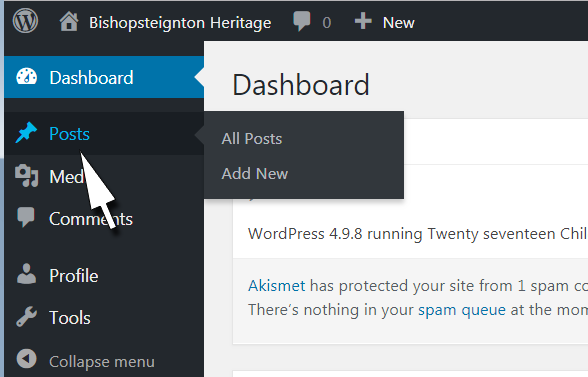Visit Bishopsteignton Heritage site link

point(180,23)
